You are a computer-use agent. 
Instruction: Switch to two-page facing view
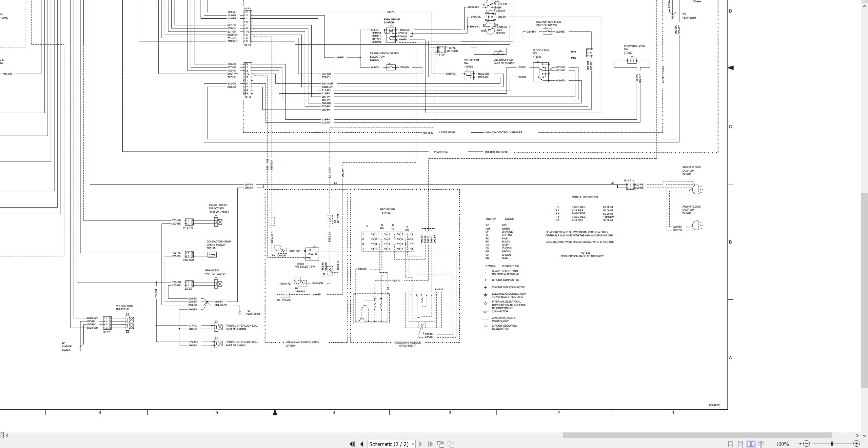point(751,444)
